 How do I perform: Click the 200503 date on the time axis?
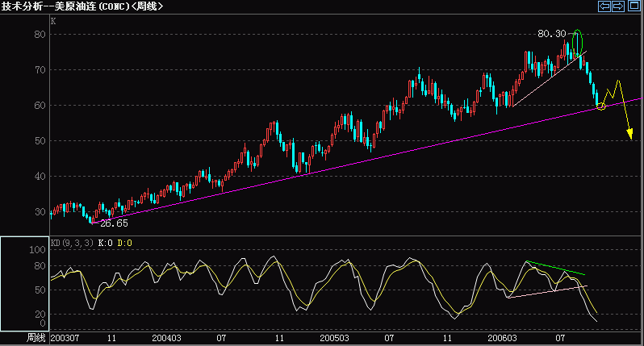(335, 337)
